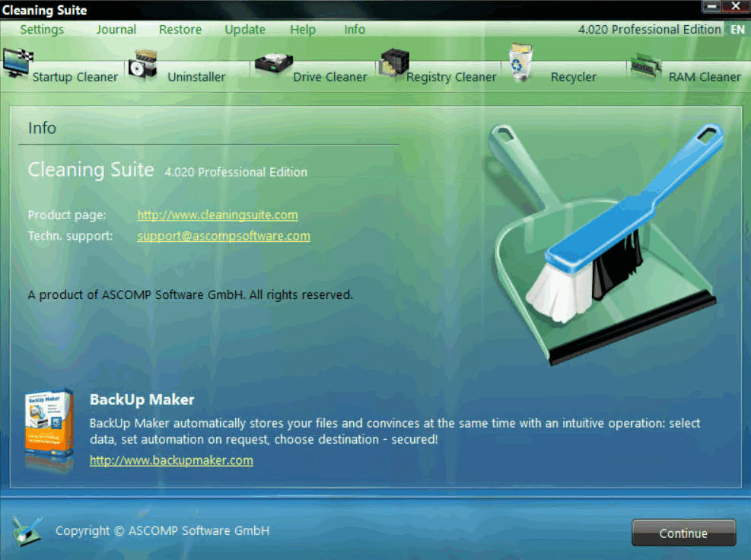Open the Info menu

point(355,30)
